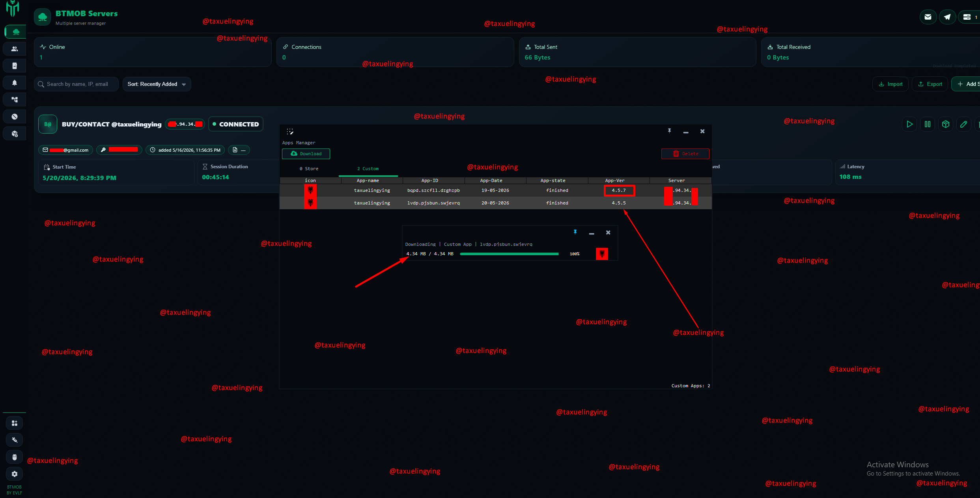This screenshot has height=498, width=980.
Task: Click the Latency 108 ms tile
Action: pyautogui.click(x=907, y=172)
